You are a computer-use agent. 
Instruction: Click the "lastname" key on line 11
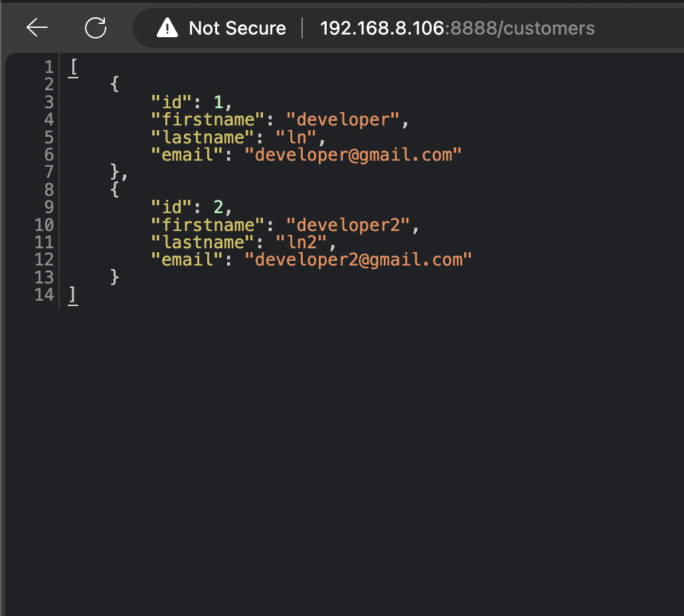click(x=203, y=242)
